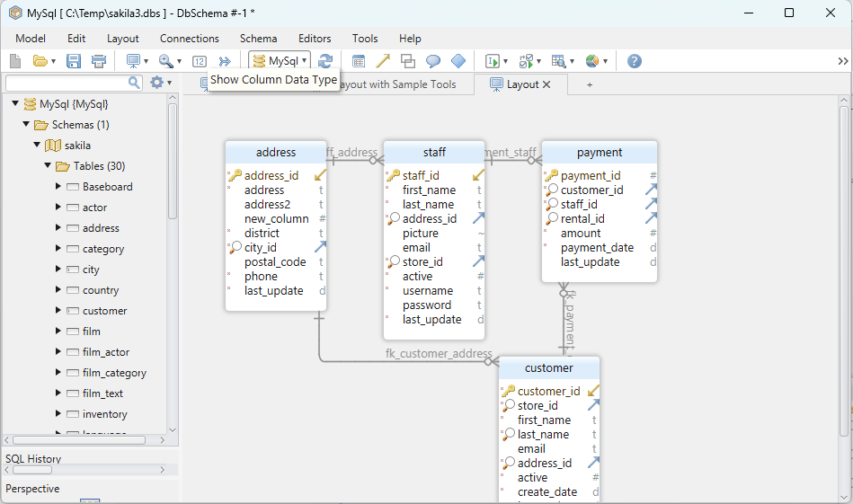Click the zoom magnifier toolbar icon

(166, 61)
